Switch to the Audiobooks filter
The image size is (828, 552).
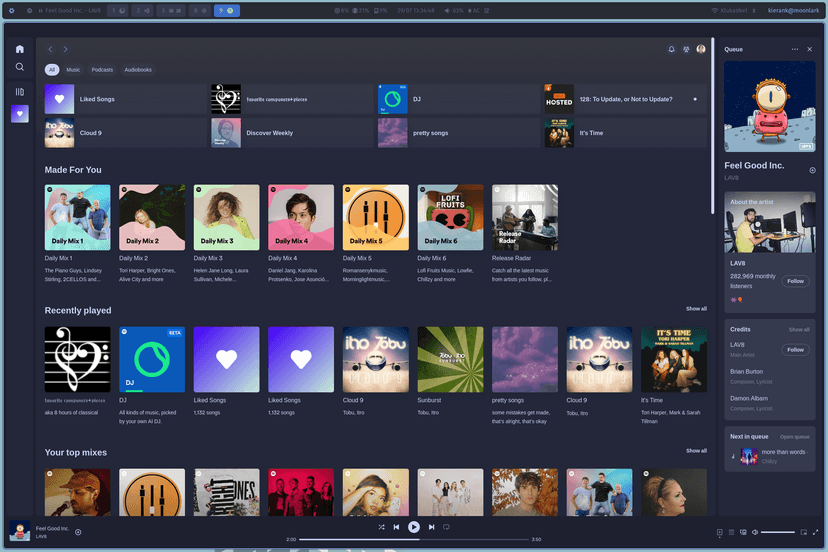pos(138,70)
